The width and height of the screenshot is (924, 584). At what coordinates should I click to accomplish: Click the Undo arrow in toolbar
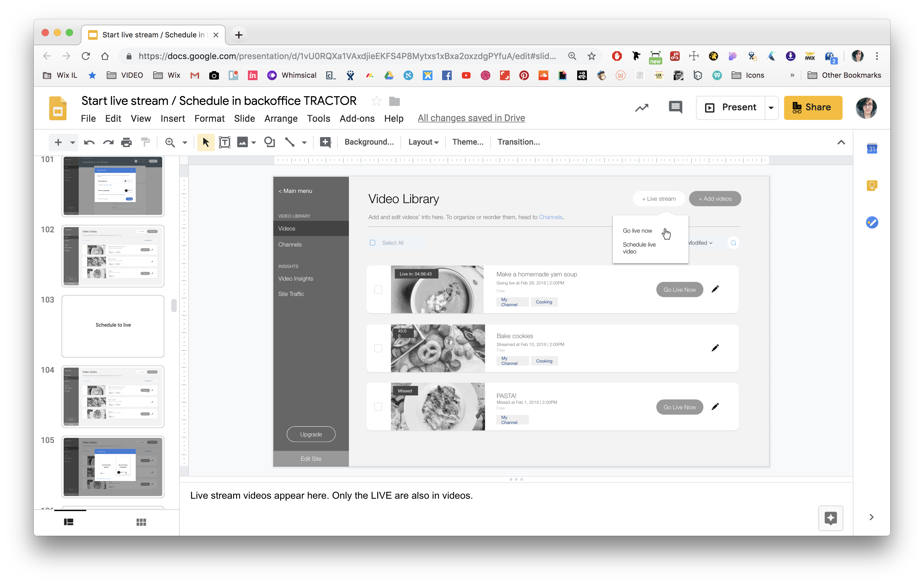click(x=89, y=142)
